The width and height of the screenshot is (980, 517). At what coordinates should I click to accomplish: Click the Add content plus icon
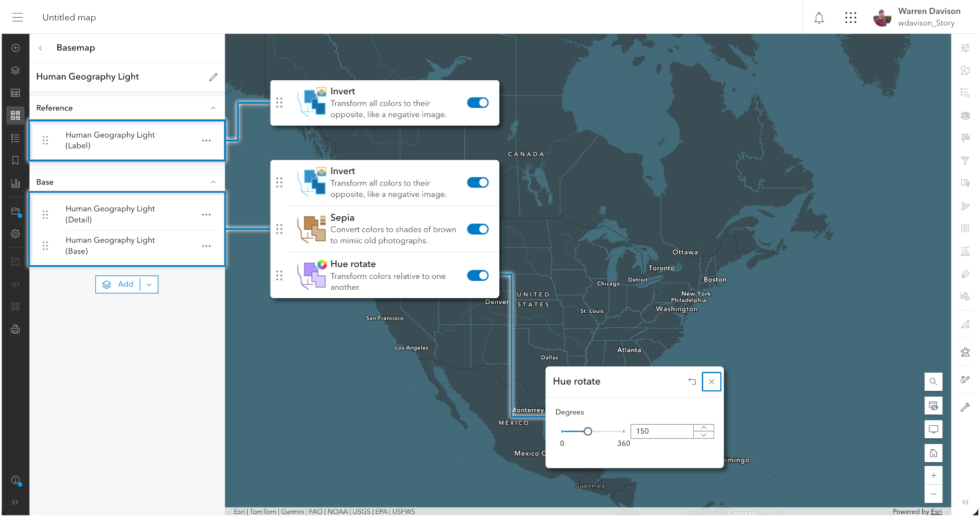(x=16, y=48)
